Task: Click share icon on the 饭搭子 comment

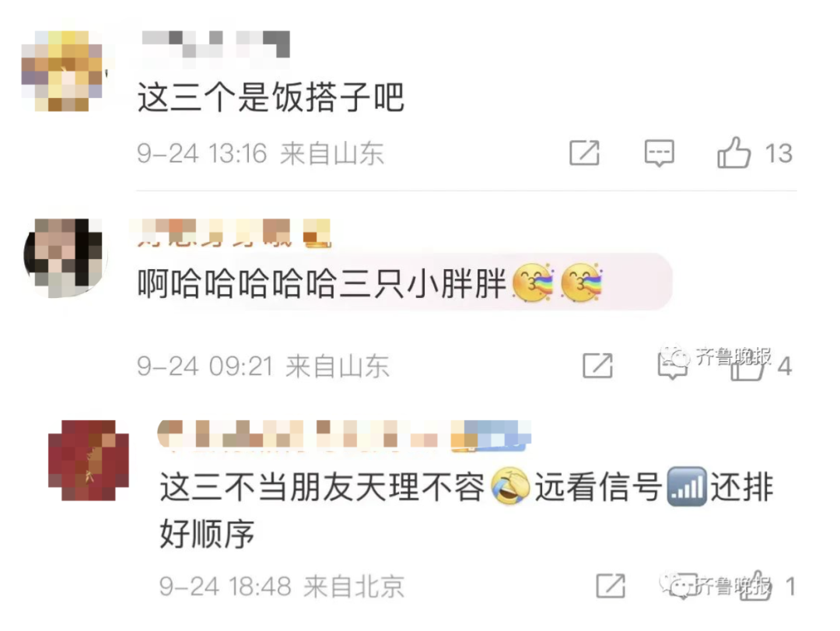Action: pyautogui.click(x=584, y=152)
